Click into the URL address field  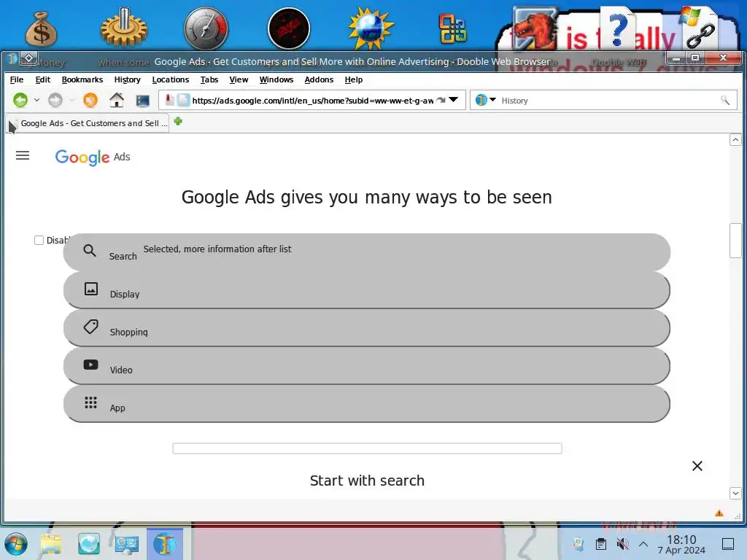pyautogui.click(x=312, y=101)
